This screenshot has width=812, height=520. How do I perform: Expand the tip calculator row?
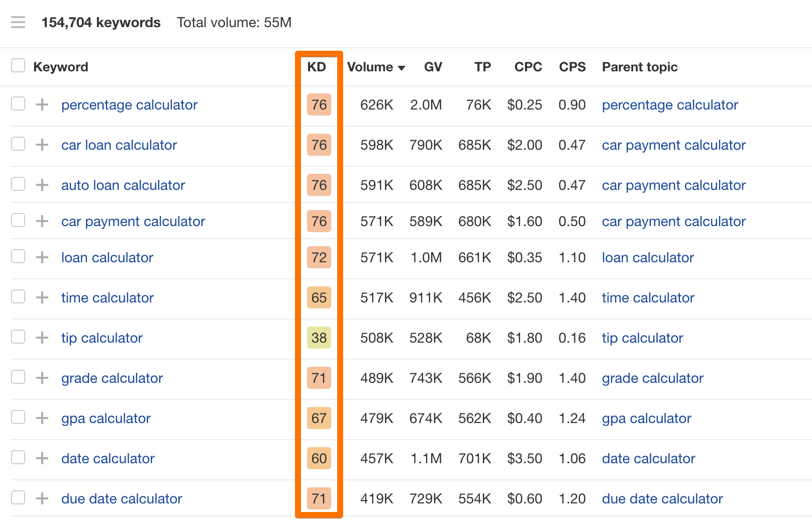point(42,338)
